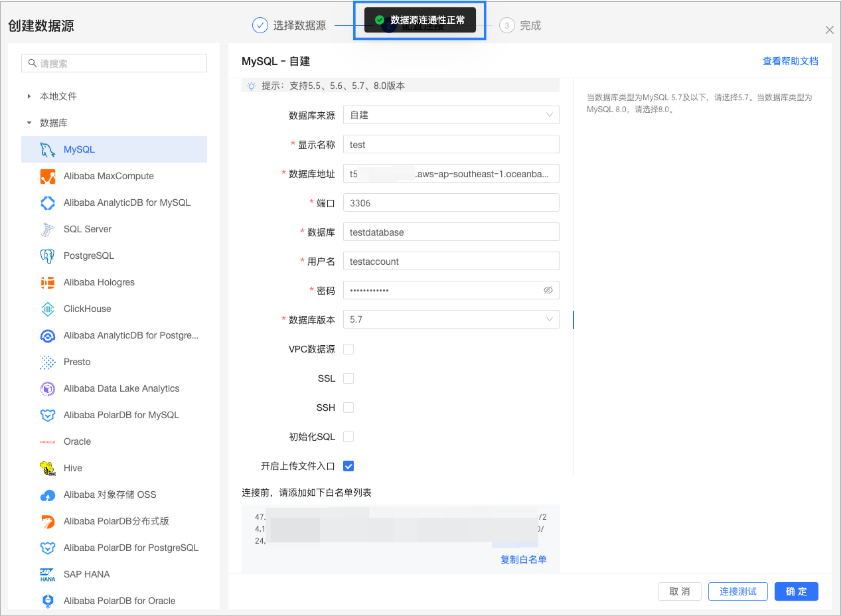The width and height of the screenshot is (841, 616).
Task: Focus the 请搜索 search field
Action: (114, 63)
